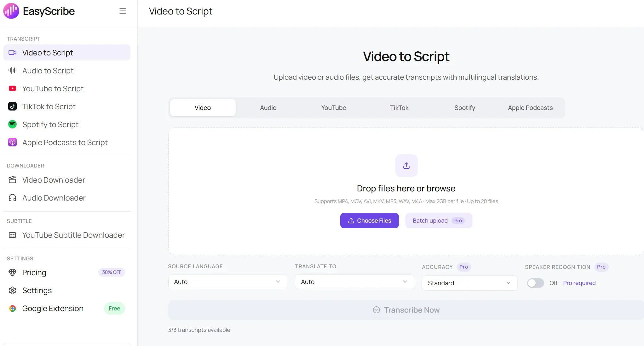Click the Audio Downloader headphones icon
This screenshot has height=346, width=644.
[13, 198]
